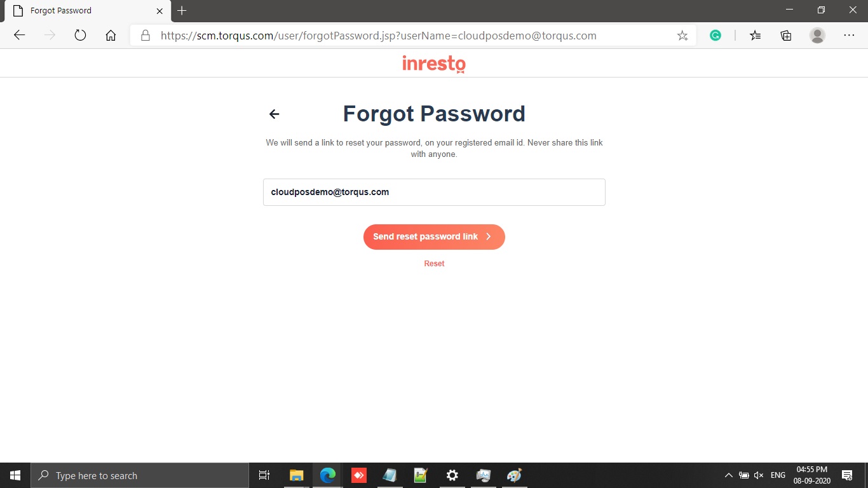Image resolution: width=868 pixels, height=488 pixels.
Task: Toggle the muted volume icon in tray
Action: click(759, 475)
